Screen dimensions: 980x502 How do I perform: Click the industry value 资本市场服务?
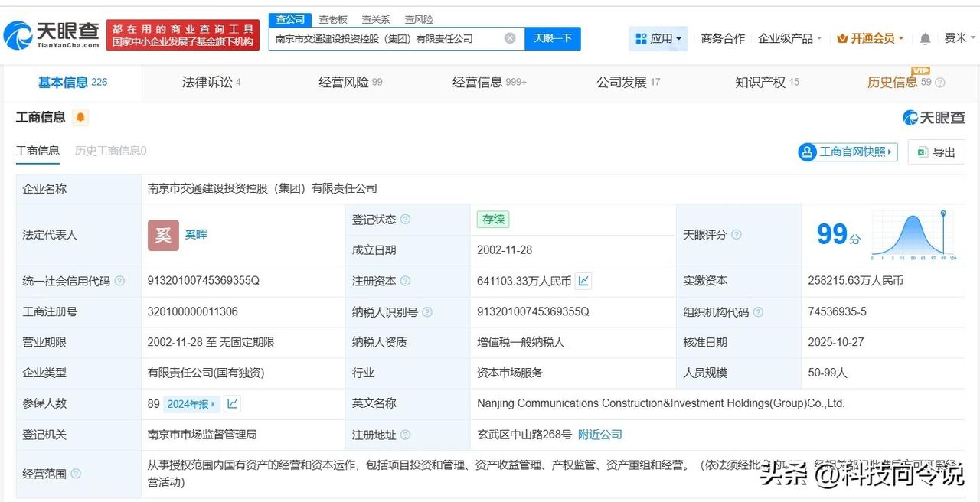pyautogui.click(x=510, y=373)
